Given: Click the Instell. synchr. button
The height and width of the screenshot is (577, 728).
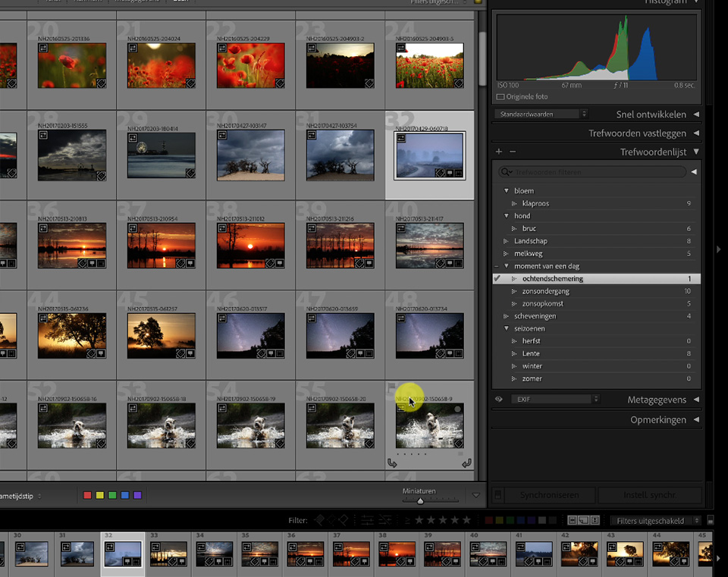Looking at the screenshot, I should tap(650, 495).
